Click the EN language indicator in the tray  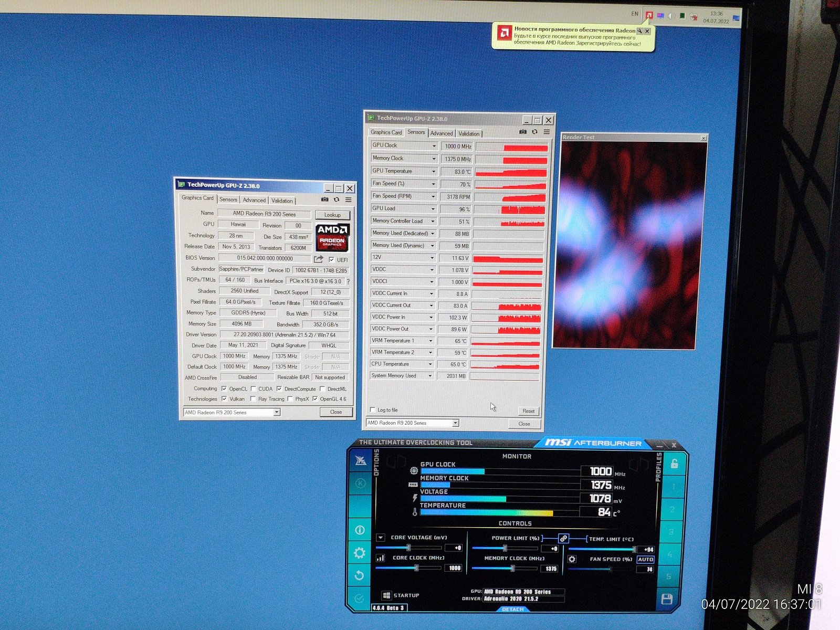[635, 14]
